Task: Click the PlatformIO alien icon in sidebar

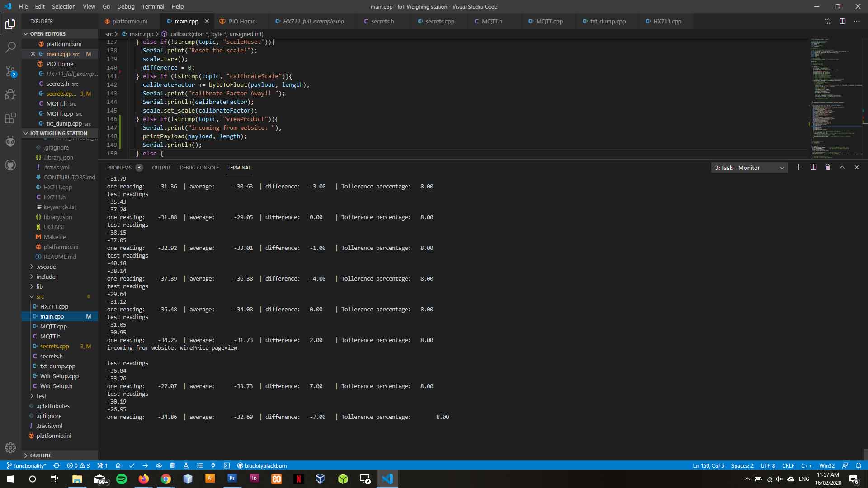Action: 10,142
